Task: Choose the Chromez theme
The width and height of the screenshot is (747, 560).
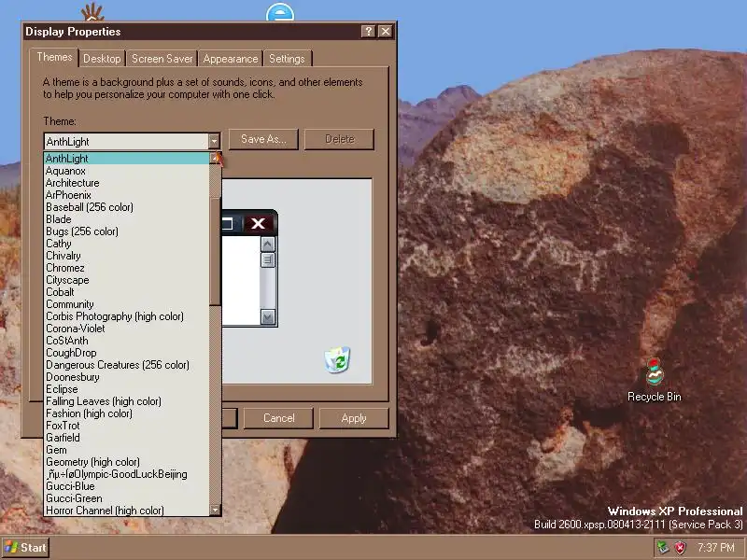Action: [x=127, y=268]
